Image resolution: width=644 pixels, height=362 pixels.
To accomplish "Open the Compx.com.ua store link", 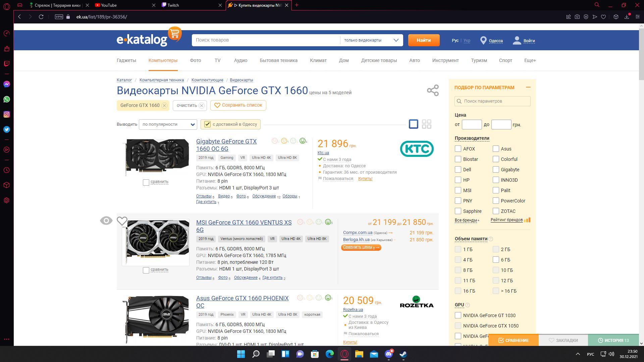I will [x=358, y=233].
